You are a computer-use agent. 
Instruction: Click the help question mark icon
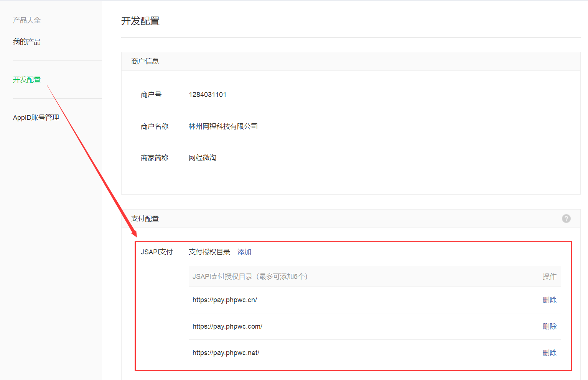pyautogui.click(x=566, y=218)
